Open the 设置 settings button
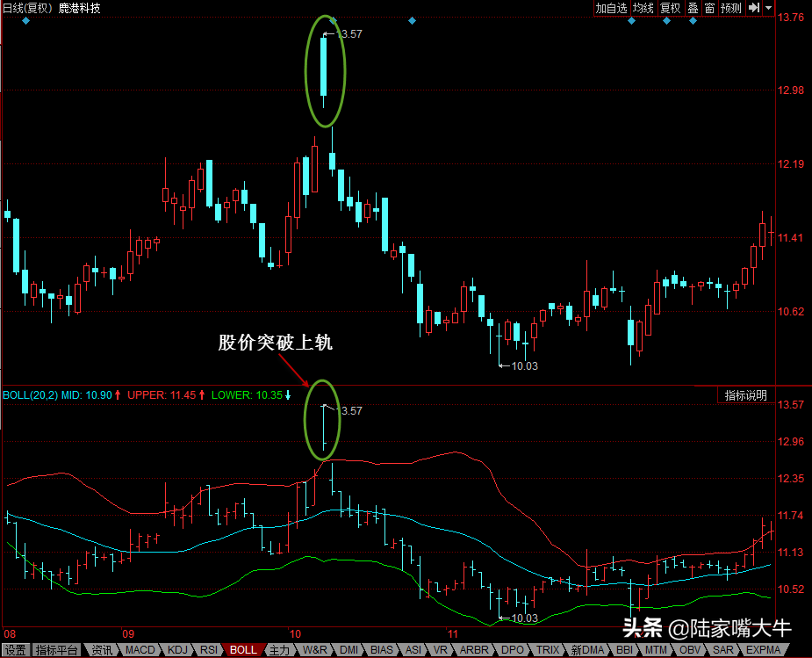The width and height of the screenshot is (812, 658). pos(16,650)
